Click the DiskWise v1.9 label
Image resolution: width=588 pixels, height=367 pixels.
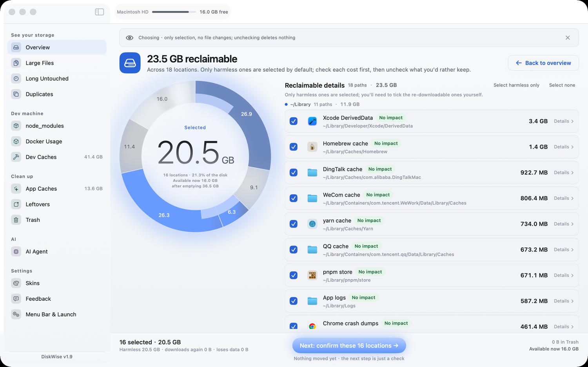click(x=57, y=356)
